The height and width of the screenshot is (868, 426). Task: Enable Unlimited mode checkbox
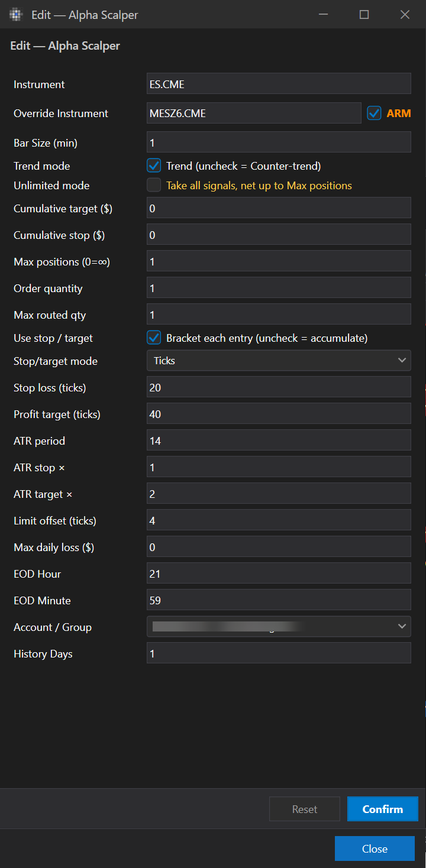click(154, 185)
